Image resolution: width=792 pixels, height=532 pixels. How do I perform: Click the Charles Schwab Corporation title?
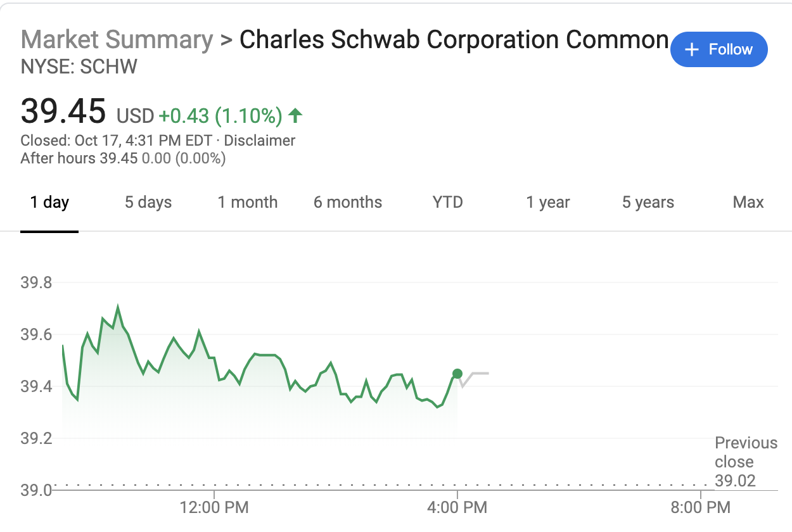click(453, 39)
